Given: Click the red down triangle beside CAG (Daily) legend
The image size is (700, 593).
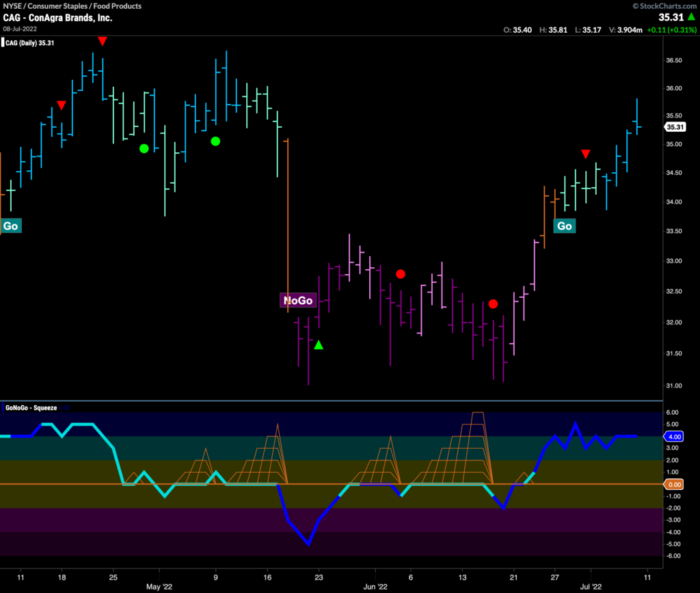Looking at the screenshot, I should pos(103,42).
